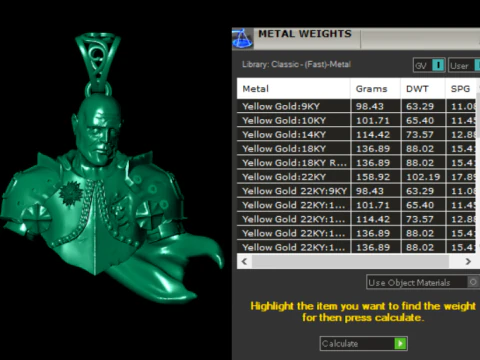The height and width of the screenshot is (360, 480).
Task: Click the METAL WEIGHTS panel title
Action: tap(305, 34)
